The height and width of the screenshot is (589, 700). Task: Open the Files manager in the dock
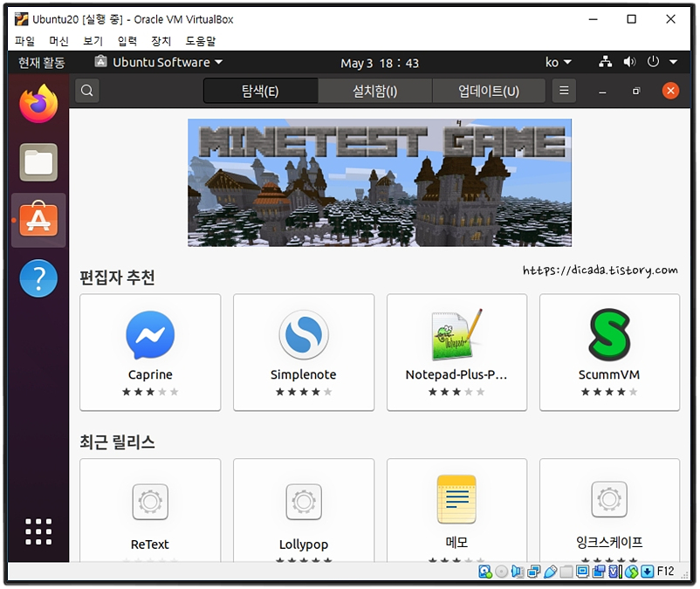[x=38, y=162]
